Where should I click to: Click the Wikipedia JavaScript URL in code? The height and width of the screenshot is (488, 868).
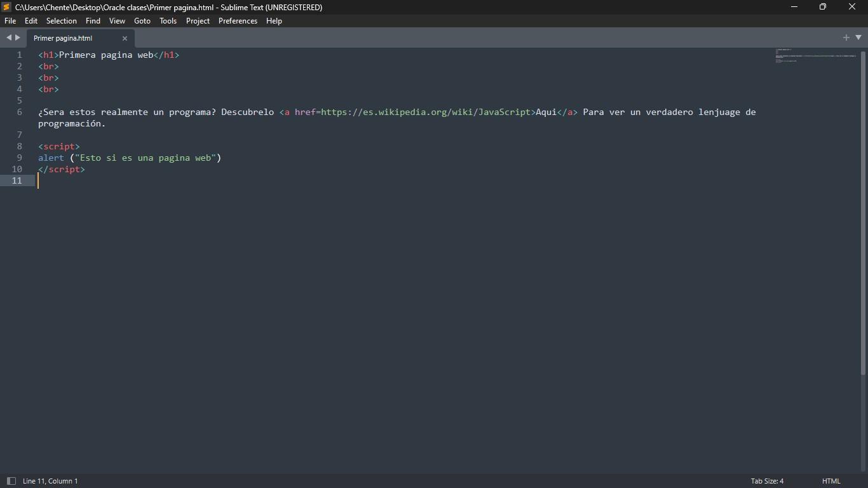click(426, 112)
